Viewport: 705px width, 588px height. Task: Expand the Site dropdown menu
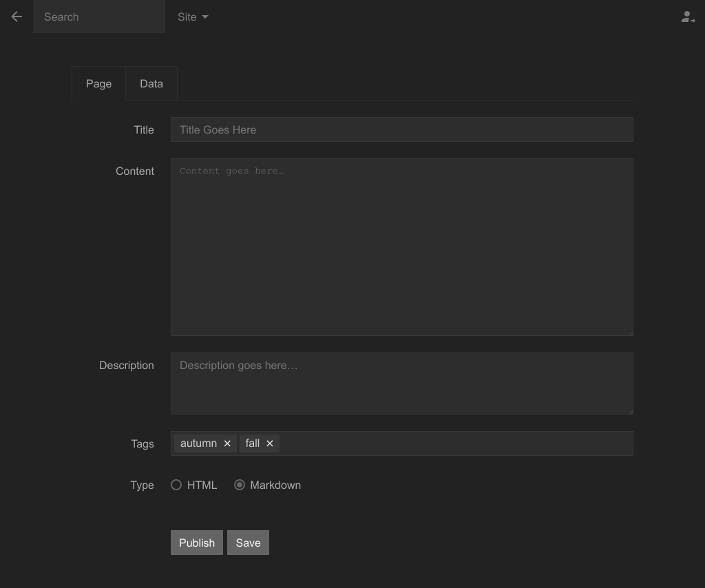coord(193,17)
